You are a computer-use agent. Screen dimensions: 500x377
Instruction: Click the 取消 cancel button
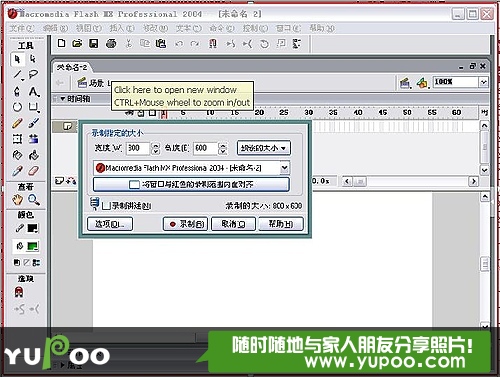(233, 224)
